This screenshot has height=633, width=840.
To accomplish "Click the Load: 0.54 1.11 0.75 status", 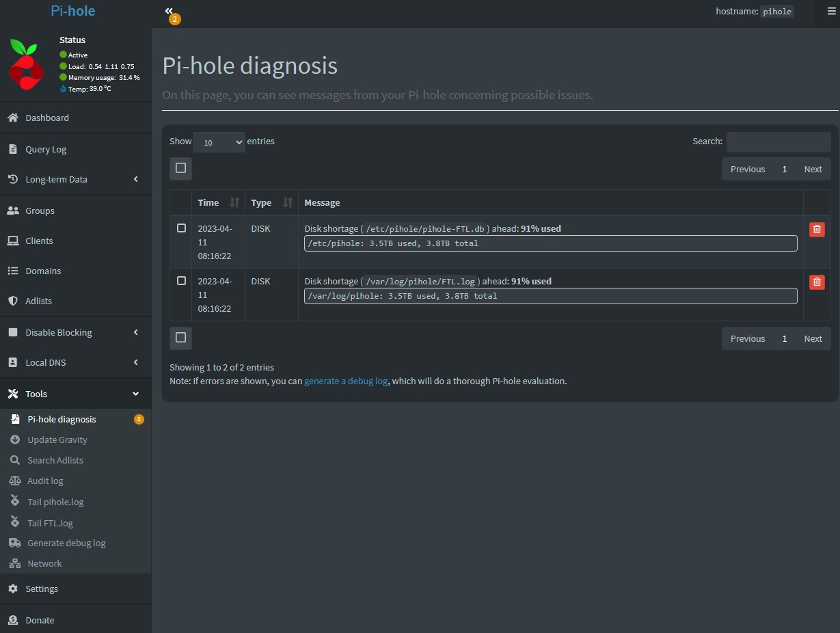I will (97, 66).
